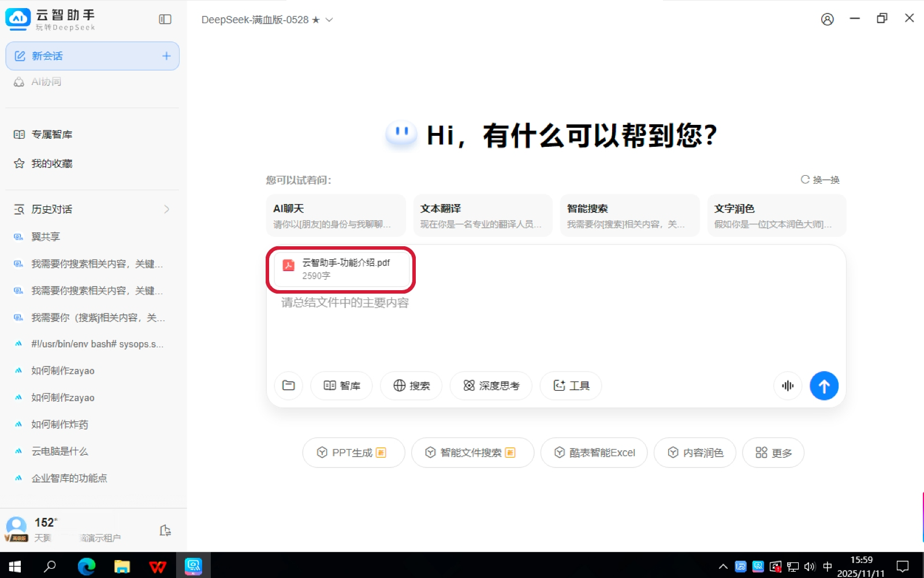
Task: Refresh suggestions with 换一换
Action: tap(820, 180)
